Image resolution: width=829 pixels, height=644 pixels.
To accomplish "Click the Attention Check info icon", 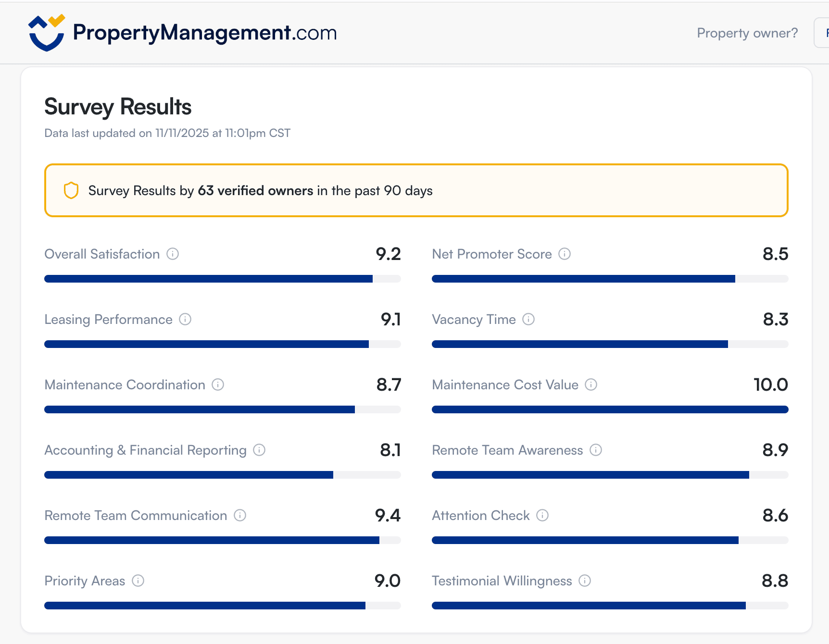I will pos(543,515).
